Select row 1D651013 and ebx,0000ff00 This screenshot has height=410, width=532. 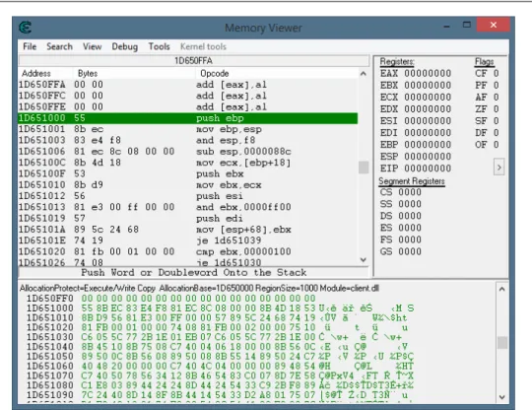(x=188, y=207)
